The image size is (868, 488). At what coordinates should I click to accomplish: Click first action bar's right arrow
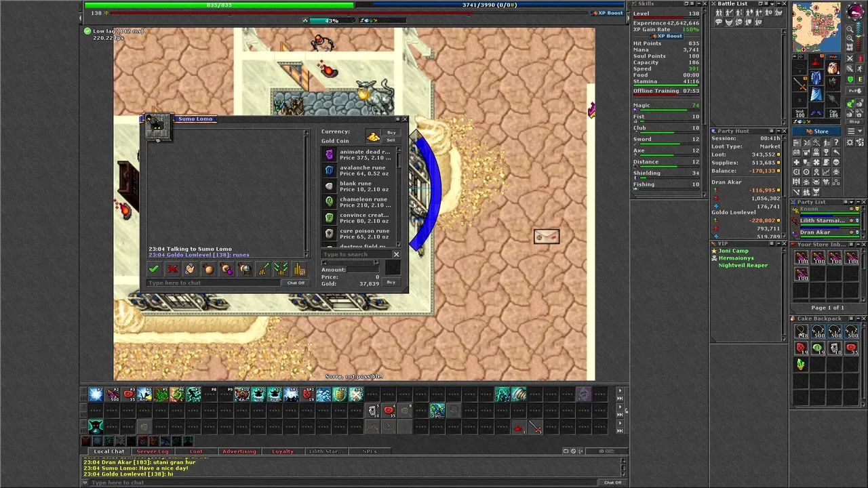pyautogui.click(x=619, y=390)
